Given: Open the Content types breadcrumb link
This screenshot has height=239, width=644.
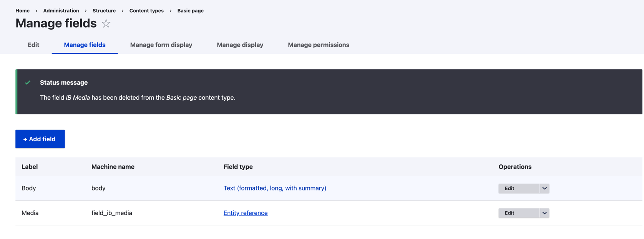Looking at the screenshot, I should point(146,11).
